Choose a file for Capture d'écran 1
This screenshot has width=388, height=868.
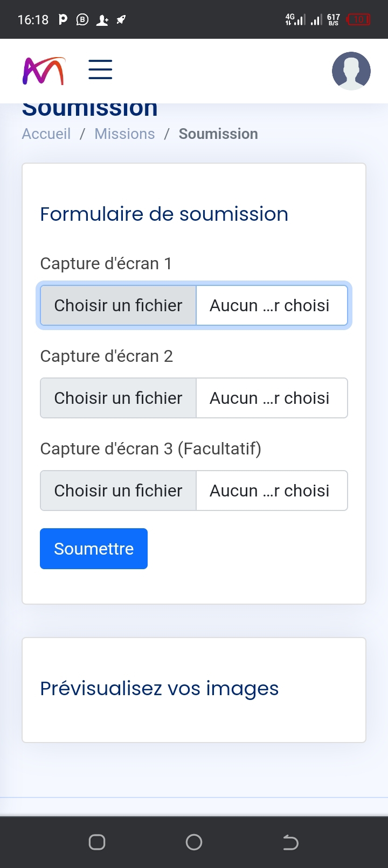coord(118,305)
